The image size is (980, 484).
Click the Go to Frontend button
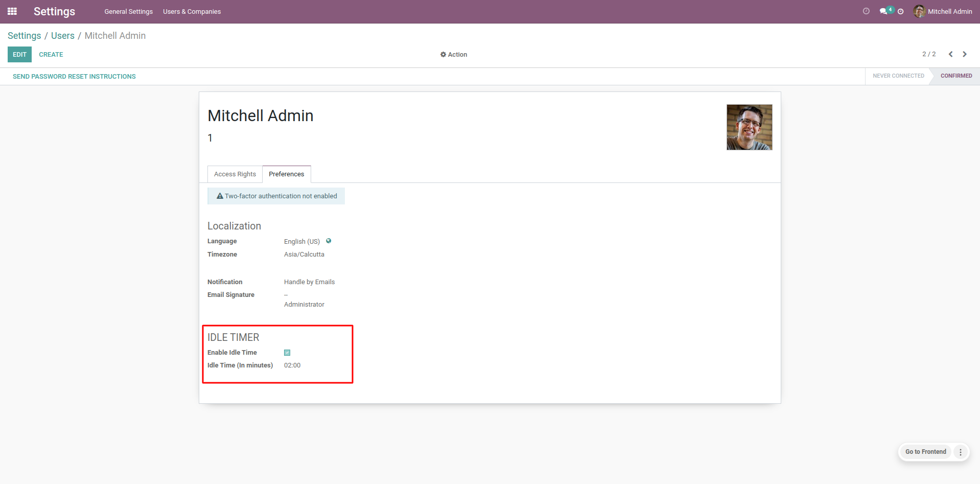(926, 452)
